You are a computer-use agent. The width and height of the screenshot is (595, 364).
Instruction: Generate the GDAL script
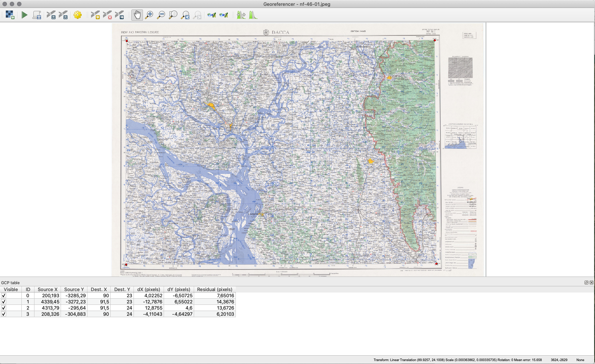[37, 15]
